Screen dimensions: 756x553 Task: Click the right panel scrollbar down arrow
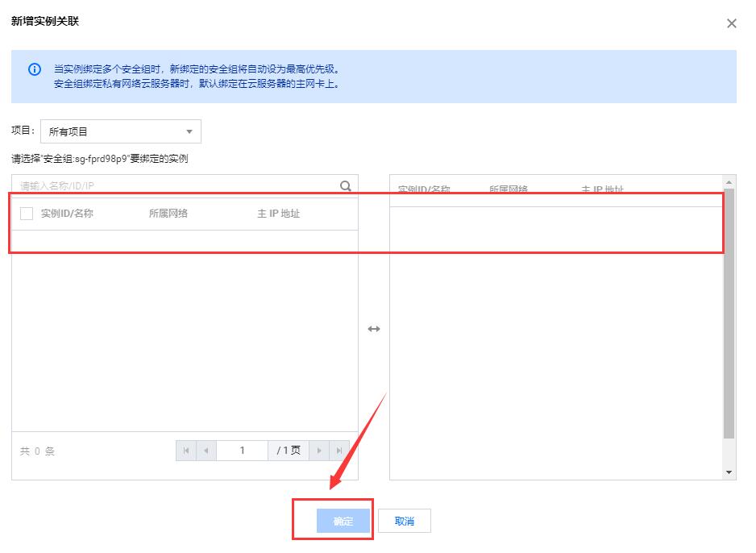pos(729,472)
